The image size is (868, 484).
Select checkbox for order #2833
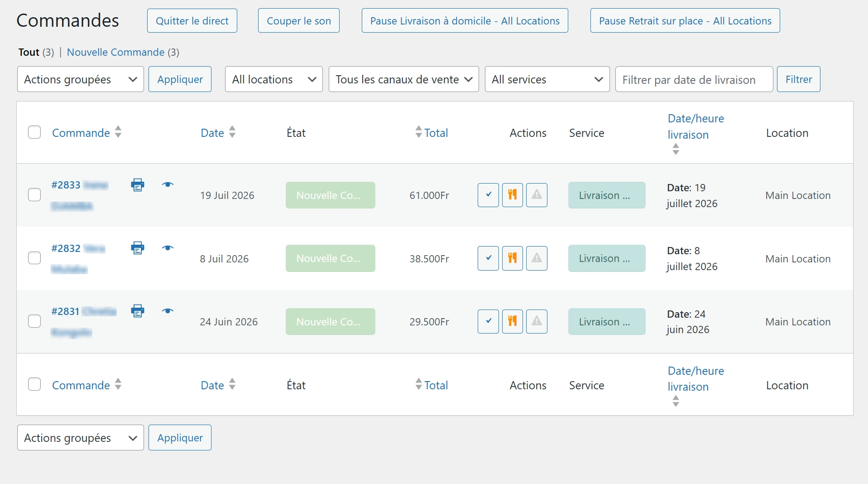click(34, 195)
